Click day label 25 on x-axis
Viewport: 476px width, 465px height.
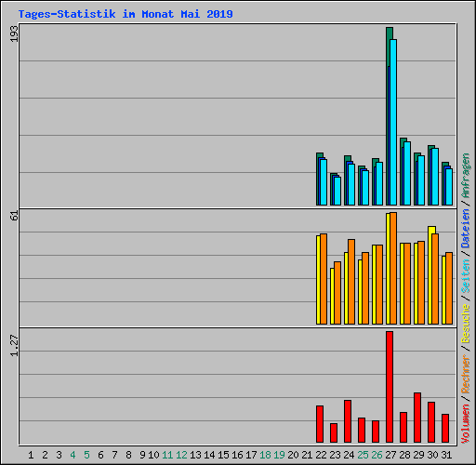[363, 455]
